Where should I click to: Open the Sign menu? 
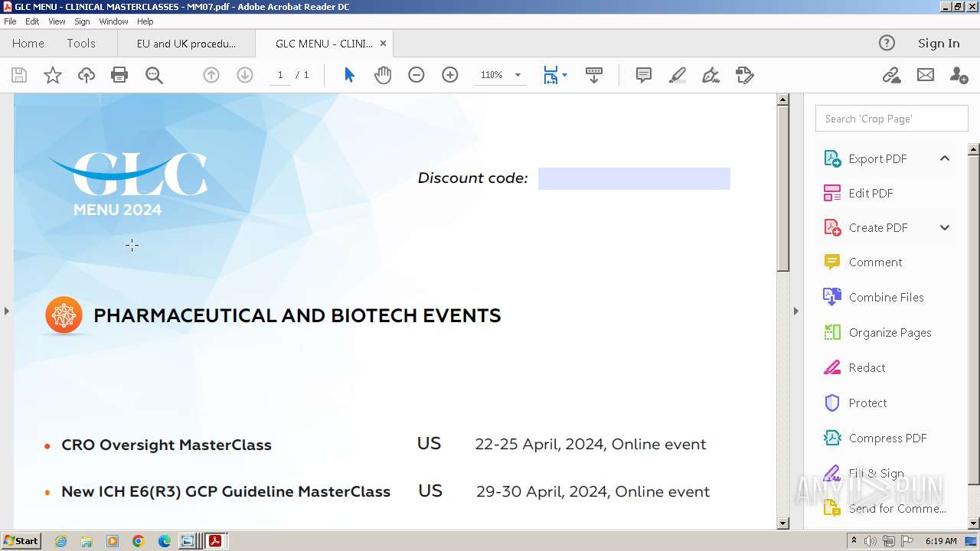coord(82,21)
